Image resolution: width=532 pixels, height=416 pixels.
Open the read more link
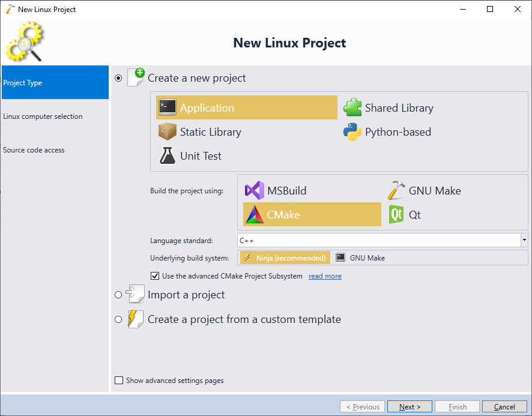(325, 276)
